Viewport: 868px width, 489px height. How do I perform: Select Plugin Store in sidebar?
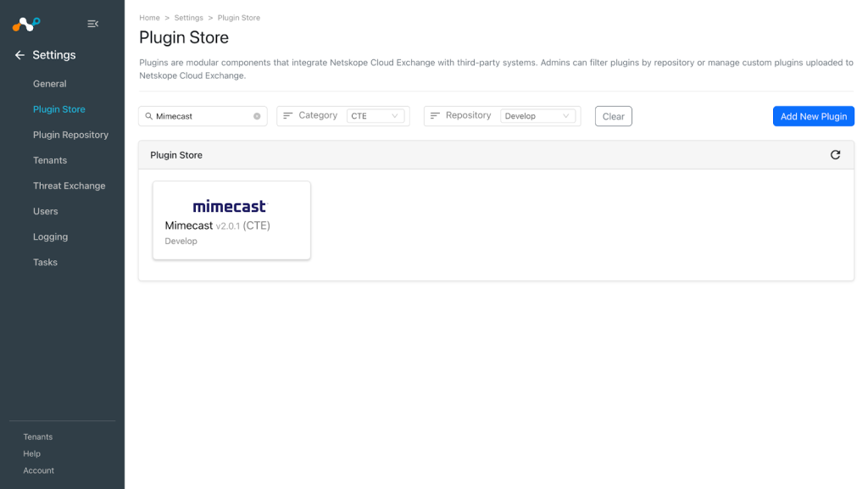point(59,109)
